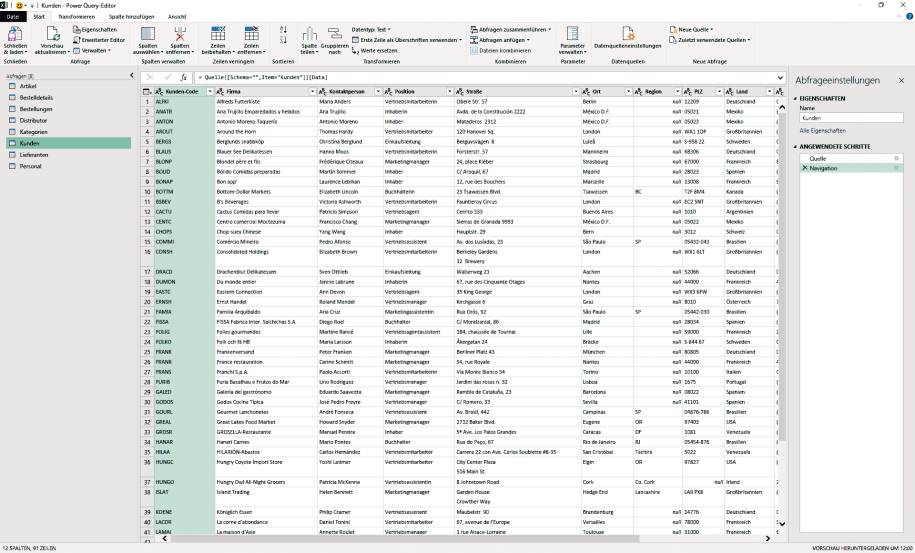Click Werte ersetzen

[x=374, y=50]
